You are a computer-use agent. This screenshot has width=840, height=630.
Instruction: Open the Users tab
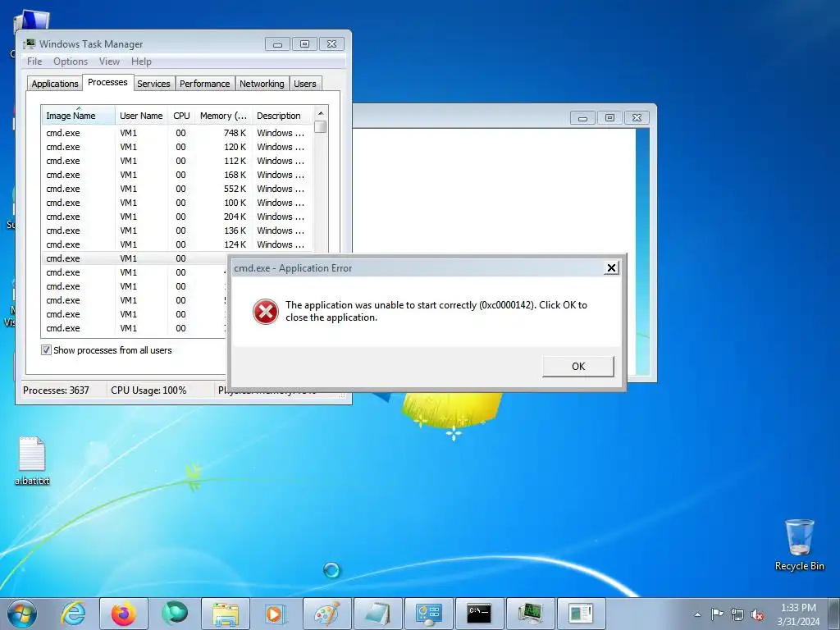305,84
